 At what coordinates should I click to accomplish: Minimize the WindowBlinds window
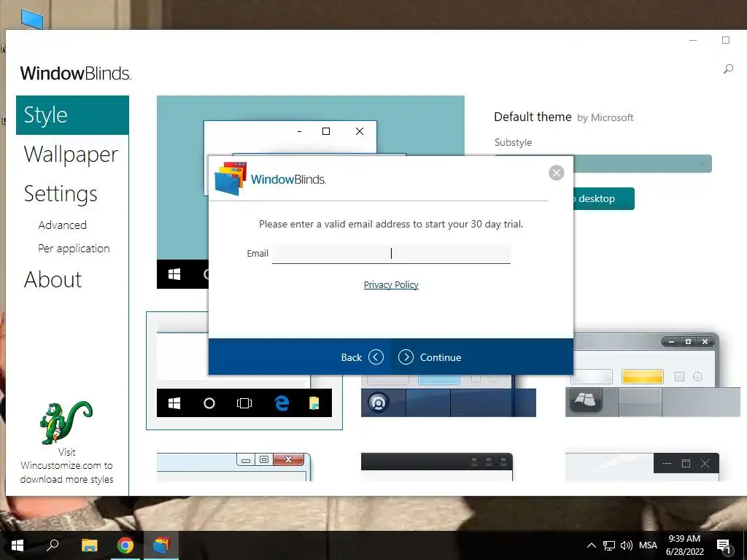tap(693, 41)
